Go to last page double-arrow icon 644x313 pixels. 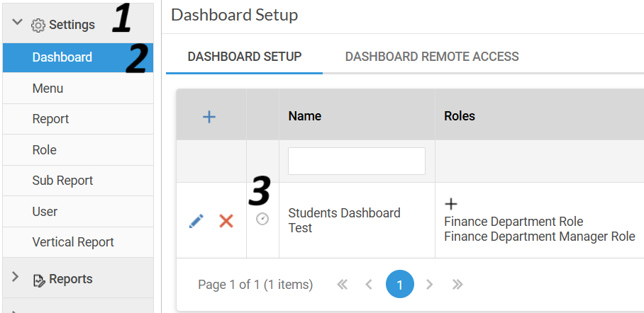(457, 284)
